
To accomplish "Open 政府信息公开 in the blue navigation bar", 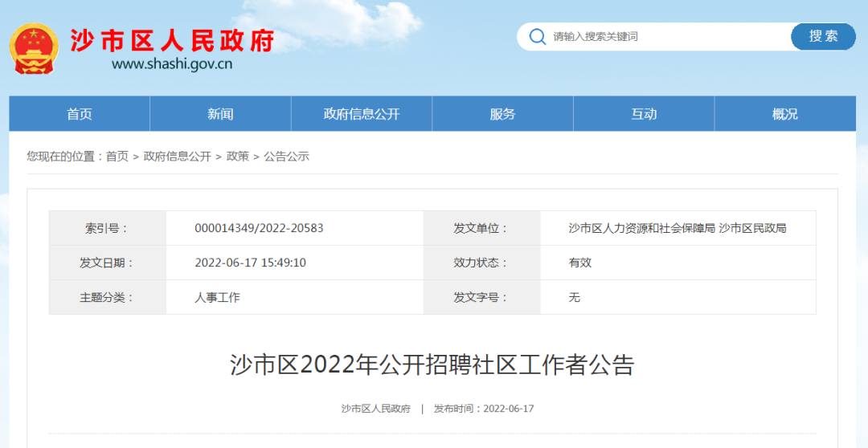I will [362, 114].
